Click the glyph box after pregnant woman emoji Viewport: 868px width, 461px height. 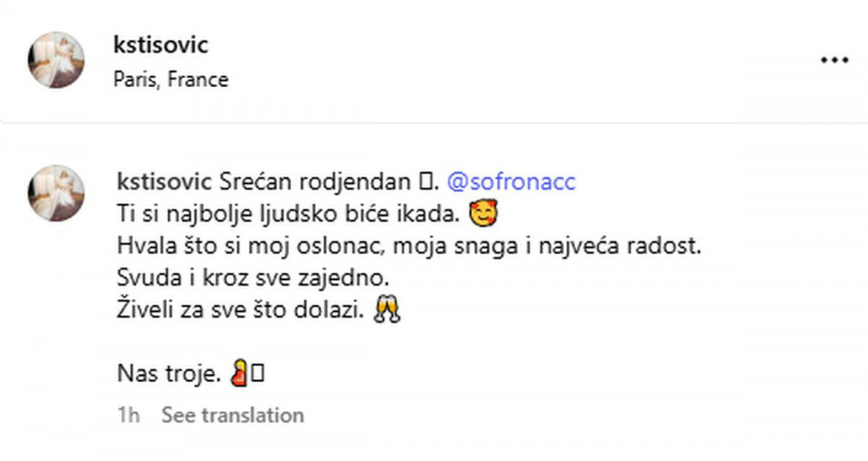(257, 374)
